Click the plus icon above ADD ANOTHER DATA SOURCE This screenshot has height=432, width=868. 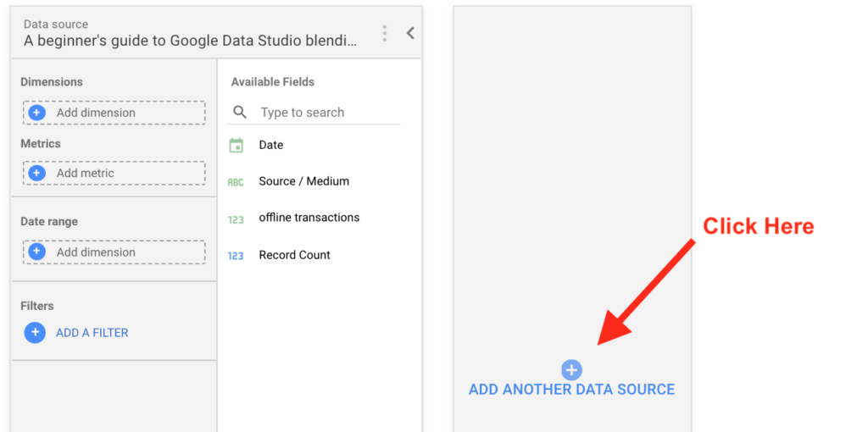tap(571, 369)
